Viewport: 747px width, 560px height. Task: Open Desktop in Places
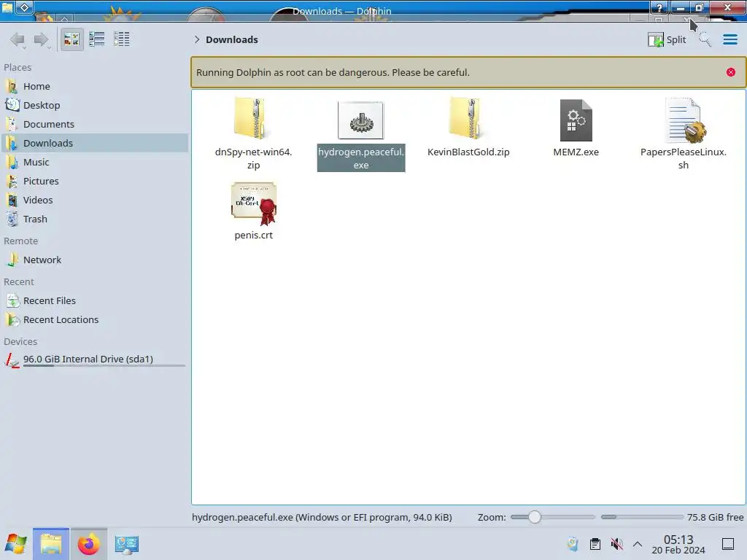[94, 105]
